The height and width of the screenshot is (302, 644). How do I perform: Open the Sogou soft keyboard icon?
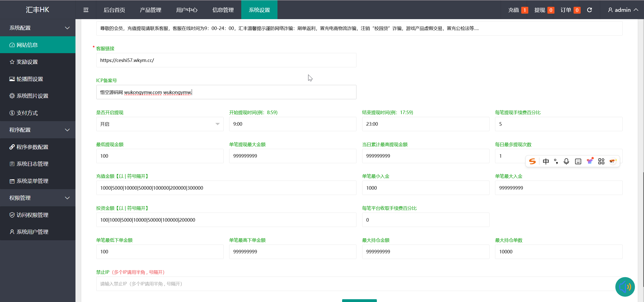click(x=578, y=161)
